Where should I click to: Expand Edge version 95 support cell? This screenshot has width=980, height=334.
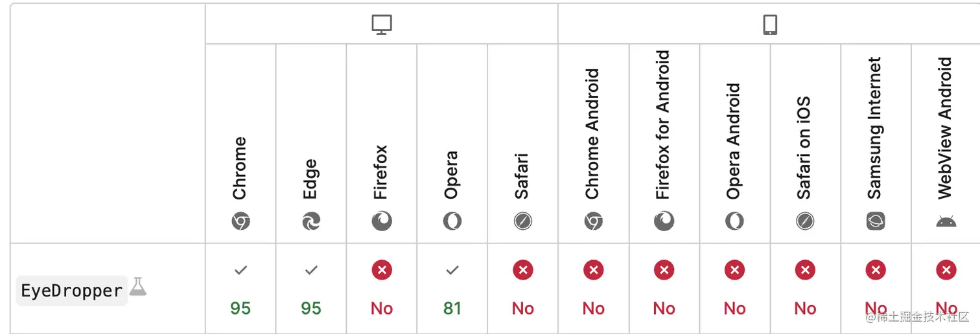pyautogui.click(x=311, y=289)
